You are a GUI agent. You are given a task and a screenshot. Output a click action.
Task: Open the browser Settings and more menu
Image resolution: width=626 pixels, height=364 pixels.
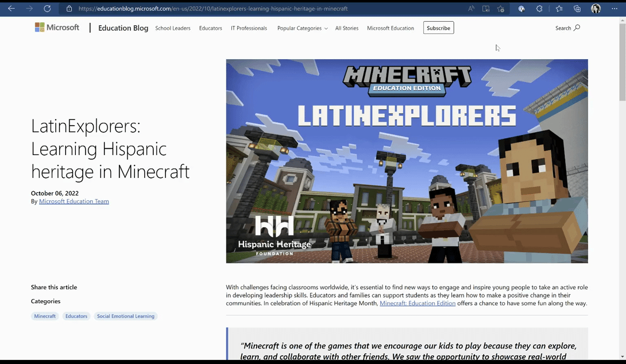(614, 9)
